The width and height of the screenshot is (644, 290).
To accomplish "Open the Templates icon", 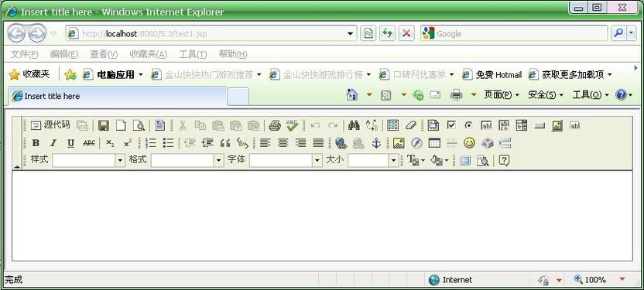I will coord(159,125).
